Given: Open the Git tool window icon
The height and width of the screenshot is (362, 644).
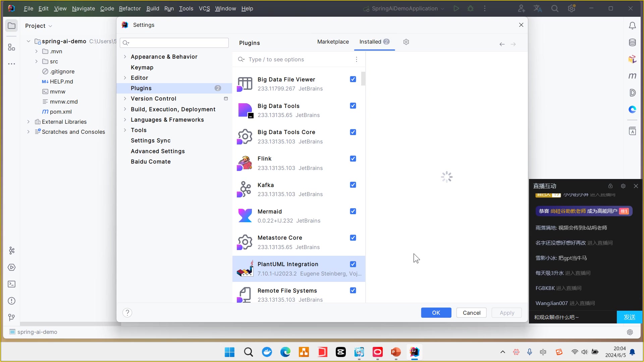Looking at the screenshot, I should tap(11, 317).
